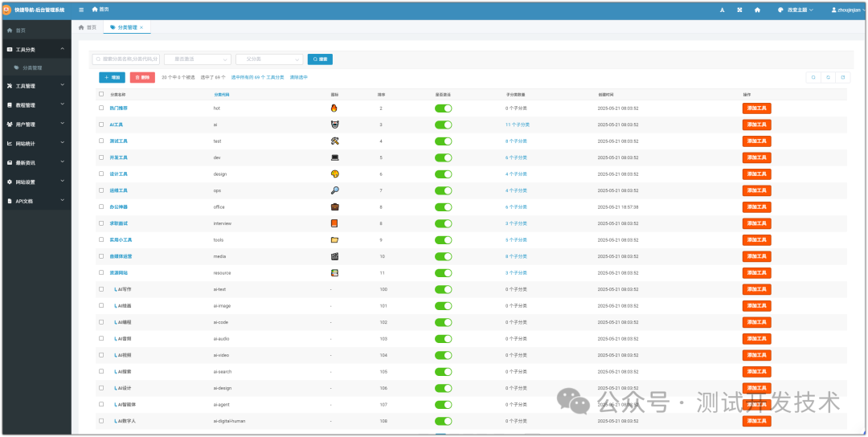868x437 pixels.
Task: Click the category search input field
Action: tap(126, 59)
